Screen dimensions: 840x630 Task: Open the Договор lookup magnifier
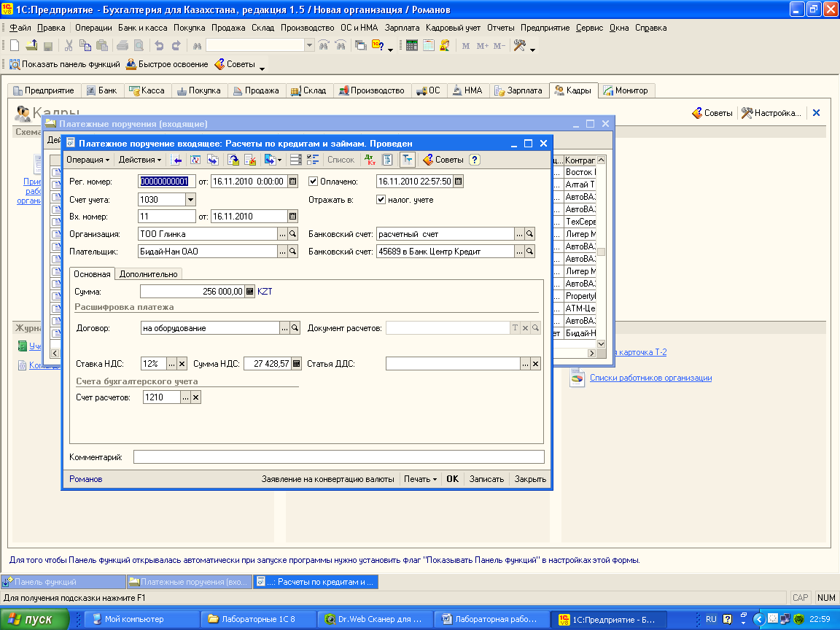[295, 328]
